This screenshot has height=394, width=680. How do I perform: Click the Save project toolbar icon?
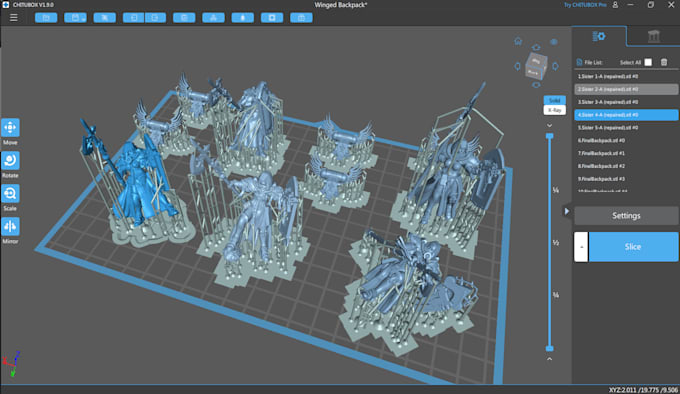pyautogui.click(x=75, y=18)
